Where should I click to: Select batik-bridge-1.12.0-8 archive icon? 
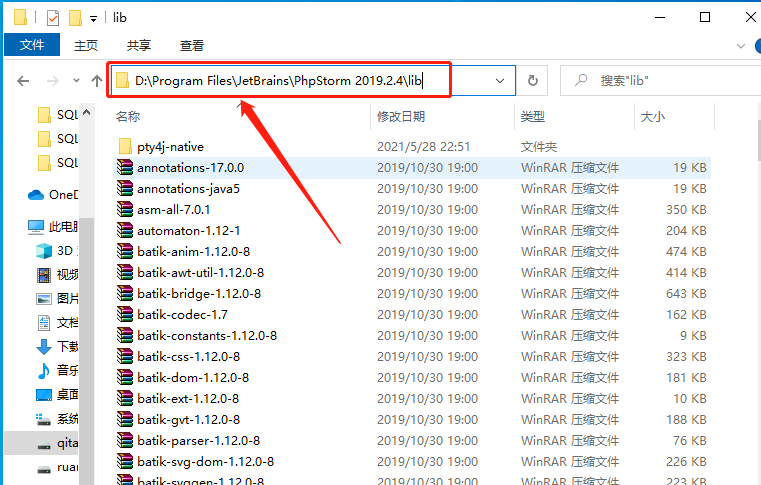(x=125, y=293)
